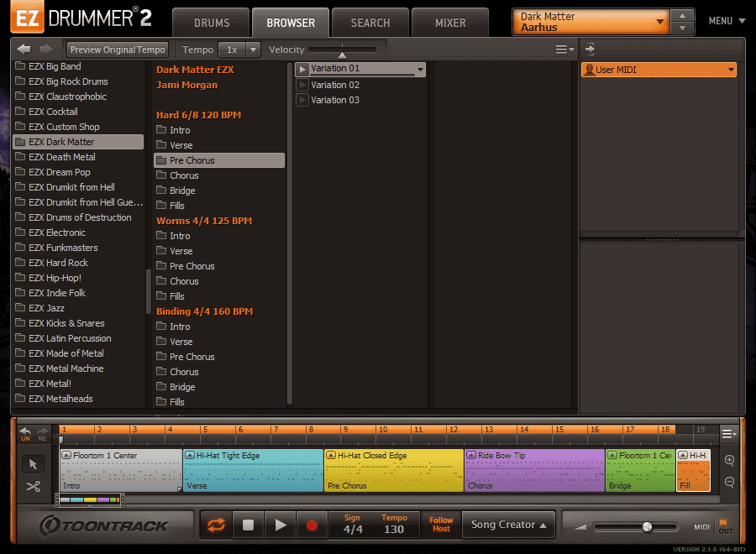Viewport: 756px width, 554px height.
Task: Open articulation menu on Chorus block
Action: coord(471,455)
